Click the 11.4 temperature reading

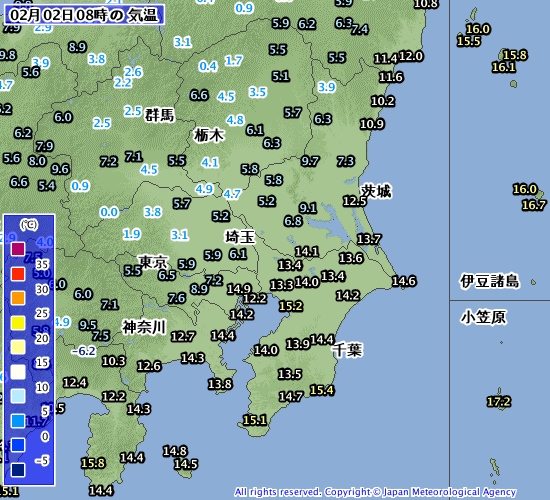tap(385, 59)
